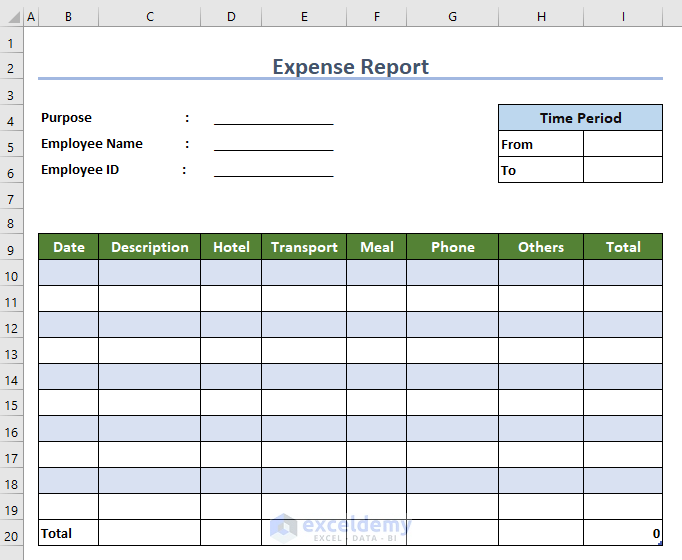Click the Total cell in row 17
The height and width of the screenshot is (560, 682).
(x=623, y=455)
